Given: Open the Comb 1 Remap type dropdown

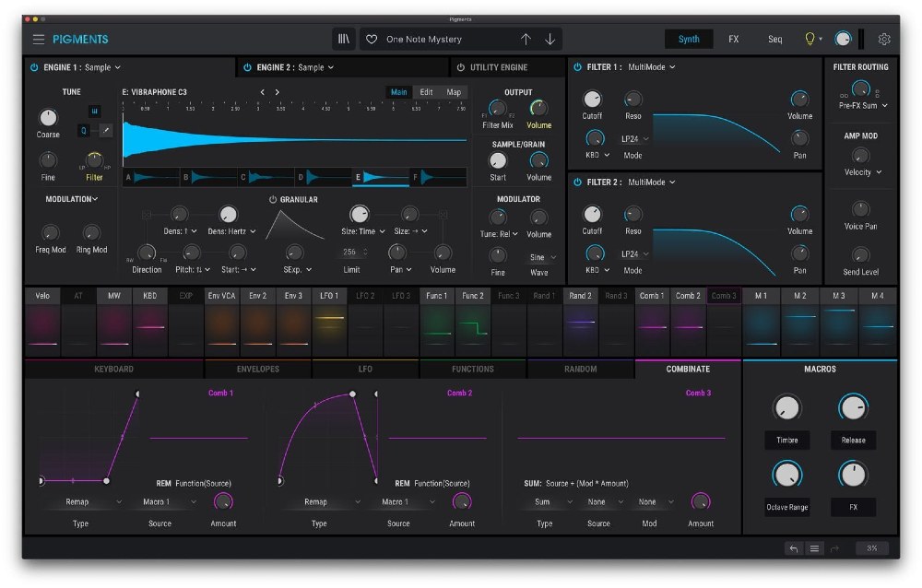Looking at the screenshot, I should point(81,502).
